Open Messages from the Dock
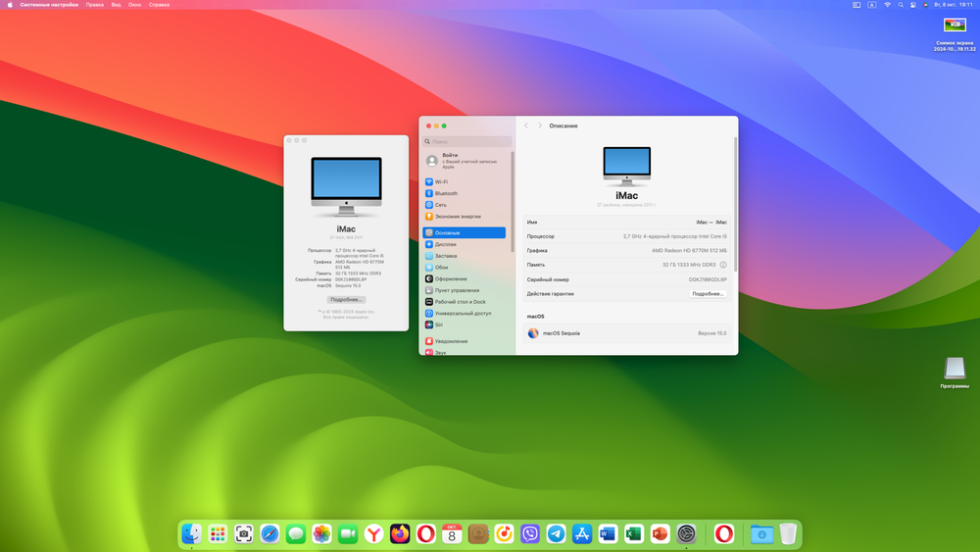This screenshot has height=552, width=980. (x=296, y=534)
